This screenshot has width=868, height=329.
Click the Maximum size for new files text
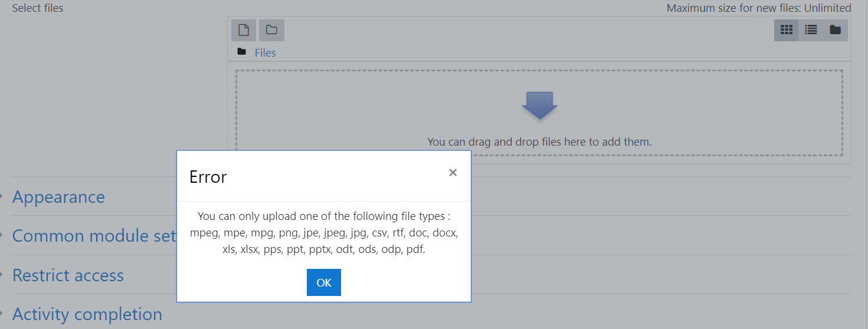759,8
